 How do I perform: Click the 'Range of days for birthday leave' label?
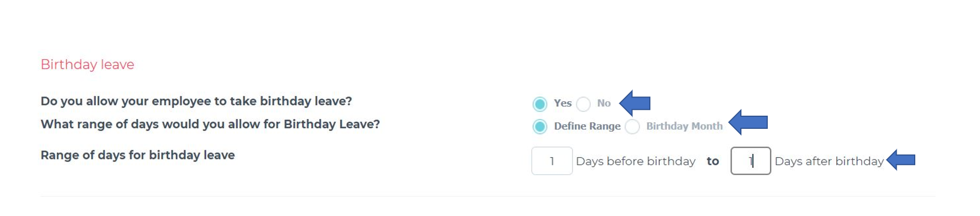[138, 155]
